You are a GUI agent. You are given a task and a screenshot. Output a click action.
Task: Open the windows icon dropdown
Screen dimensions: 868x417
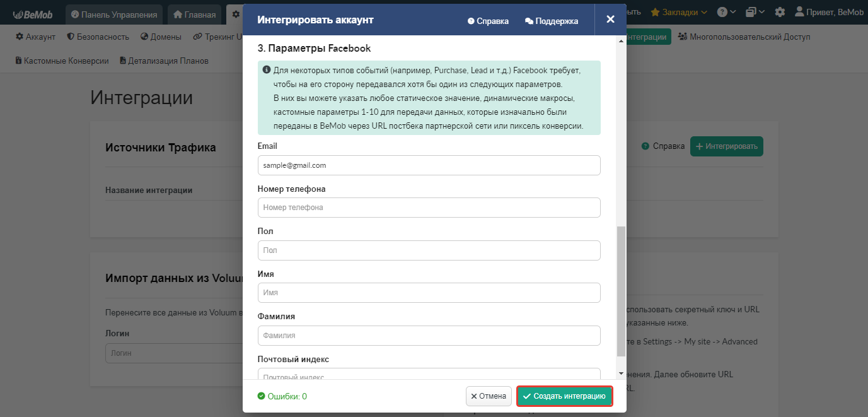coord(755,12)
